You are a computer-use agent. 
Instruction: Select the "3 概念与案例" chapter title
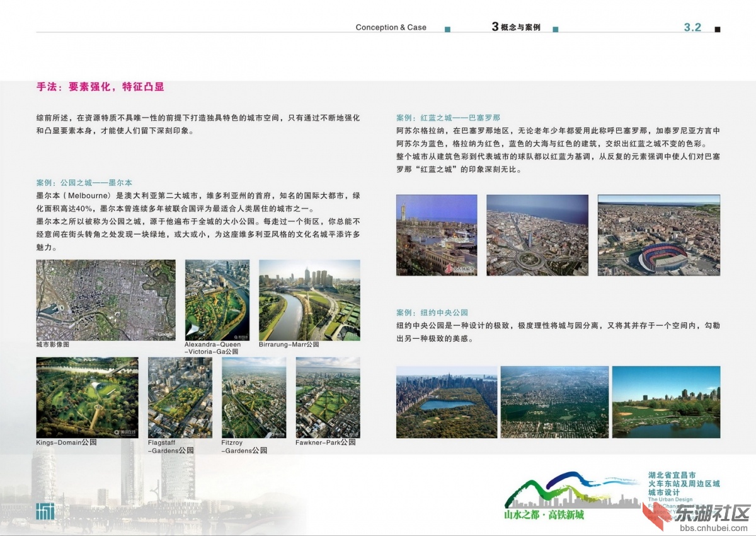click(x=516, y=27)
